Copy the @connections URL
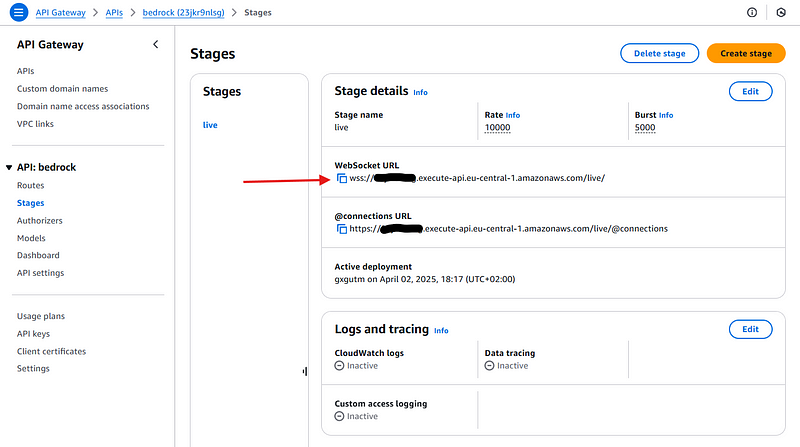 pyautogui.click(x=342, y=229)
